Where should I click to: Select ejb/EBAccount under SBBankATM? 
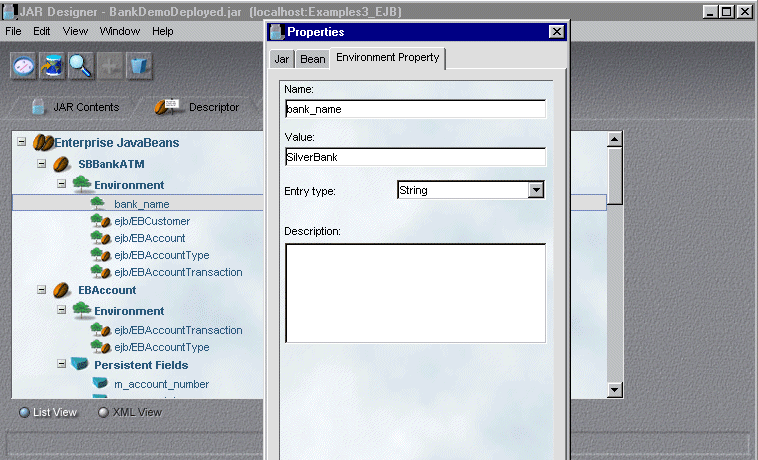(x=149, y=238)
